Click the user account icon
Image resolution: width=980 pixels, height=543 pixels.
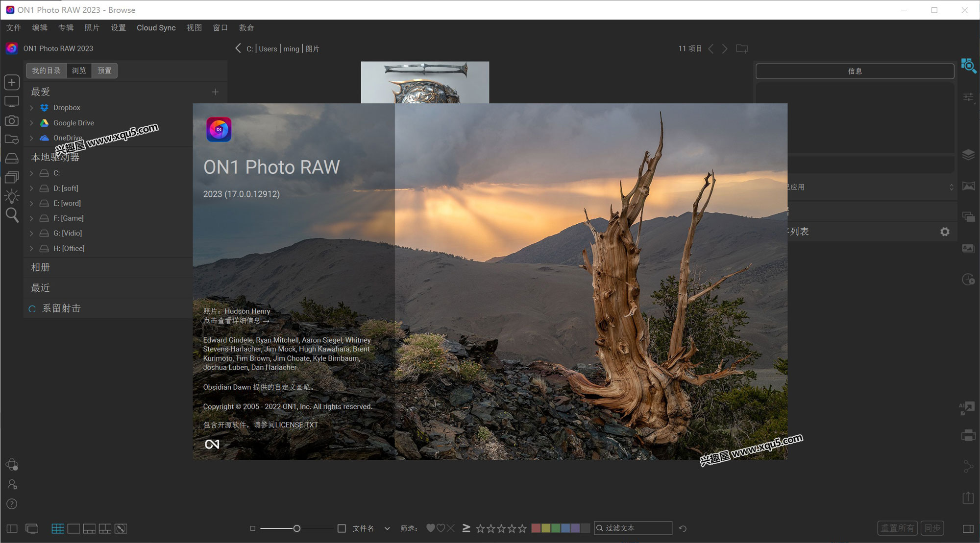[12, 484]
